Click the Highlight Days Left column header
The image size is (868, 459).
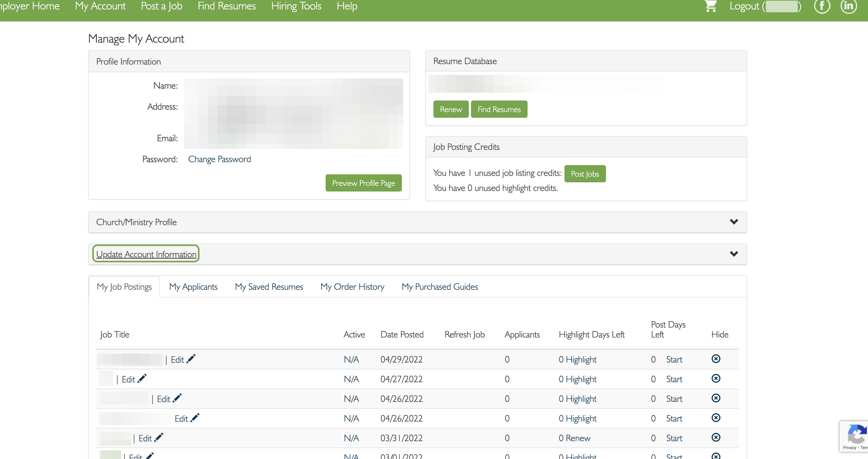click(x=591, y=334)
